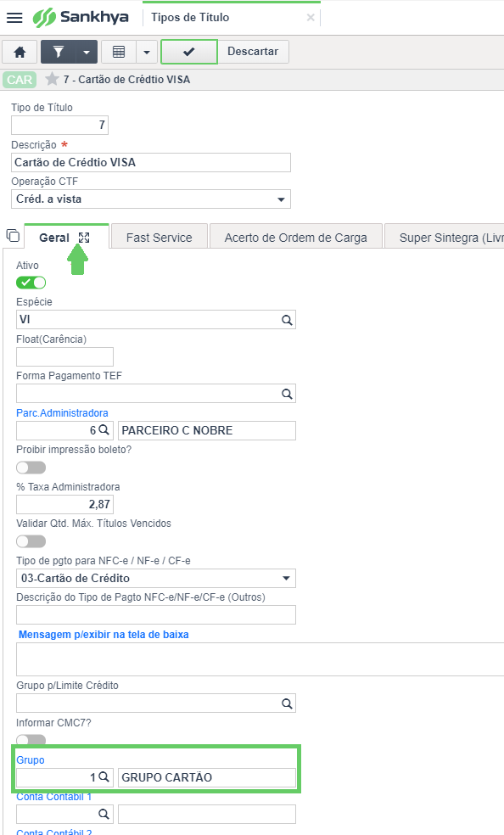Toggle Informar CMC7 switch
The image size is (504, 835).
tap(31, 739)
